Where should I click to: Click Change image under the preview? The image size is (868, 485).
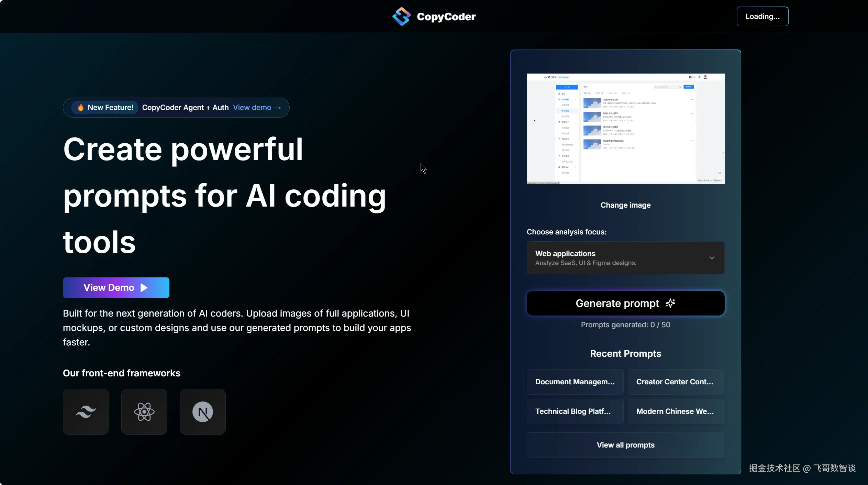pos(625,205)
